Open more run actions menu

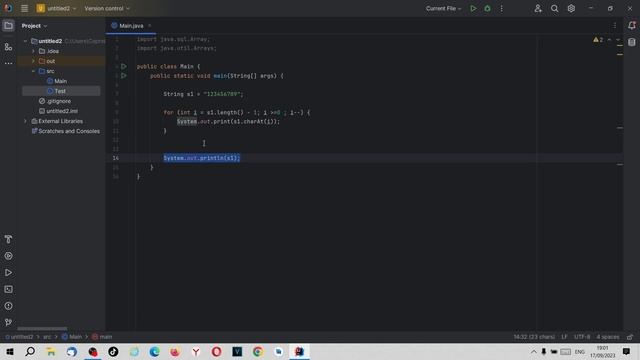pyautogui.click(x=502, y=8)
